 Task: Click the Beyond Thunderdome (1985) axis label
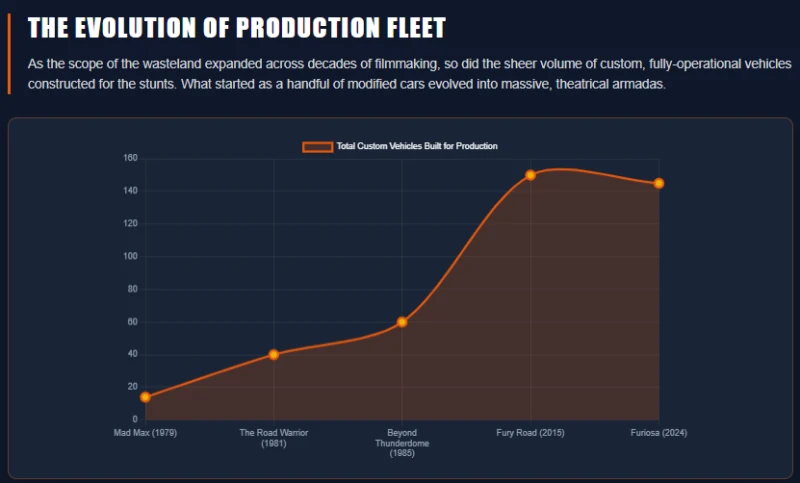(402, 443)
